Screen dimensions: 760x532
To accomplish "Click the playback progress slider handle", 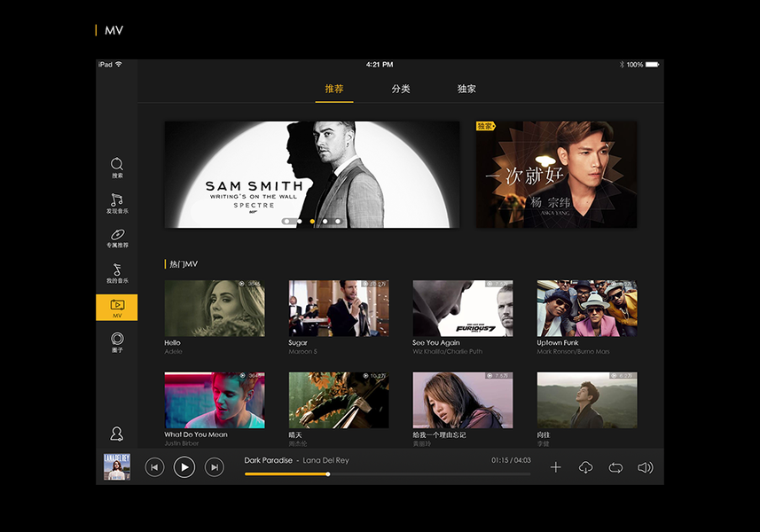I will 328,474.
